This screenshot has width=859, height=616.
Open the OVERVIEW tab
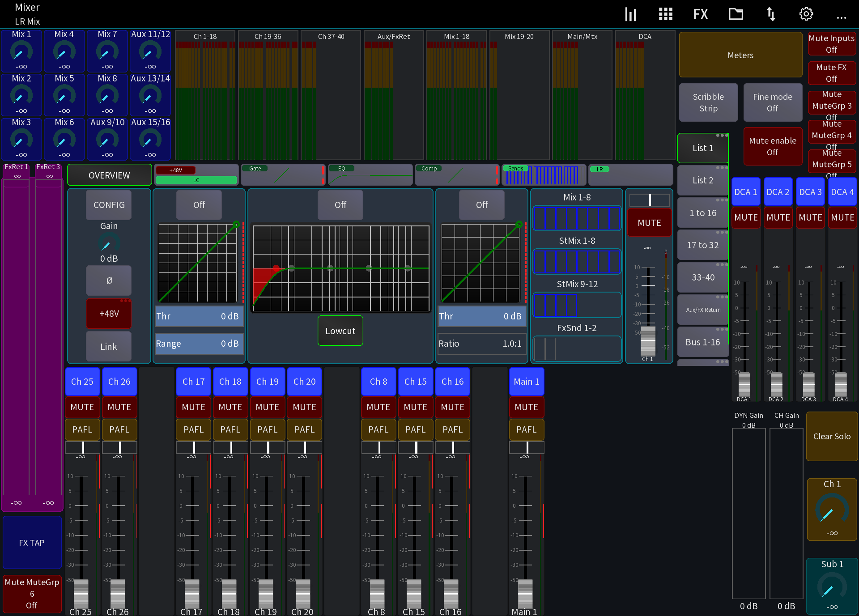(109, 175)
